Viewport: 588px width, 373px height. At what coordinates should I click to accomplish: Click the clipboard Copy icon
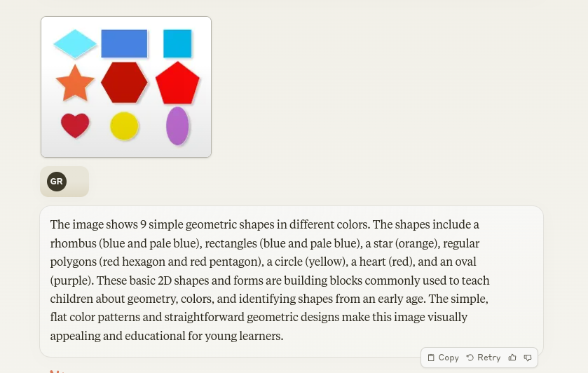click(x=431, y=358)
